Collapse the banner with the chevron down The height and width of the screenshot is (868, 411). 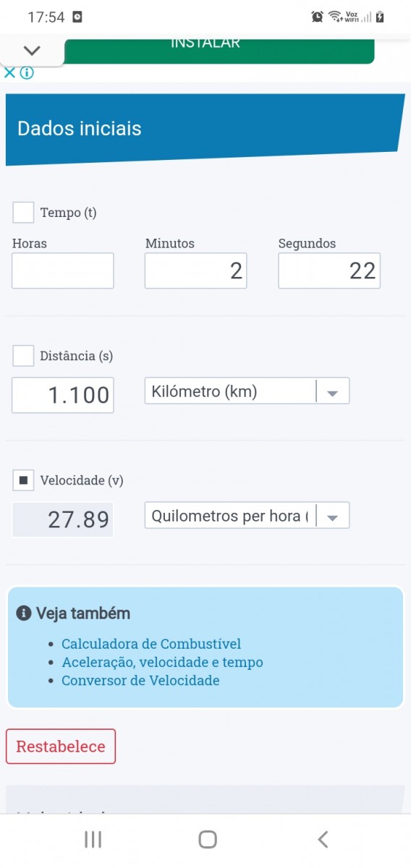tap(32, 51)
